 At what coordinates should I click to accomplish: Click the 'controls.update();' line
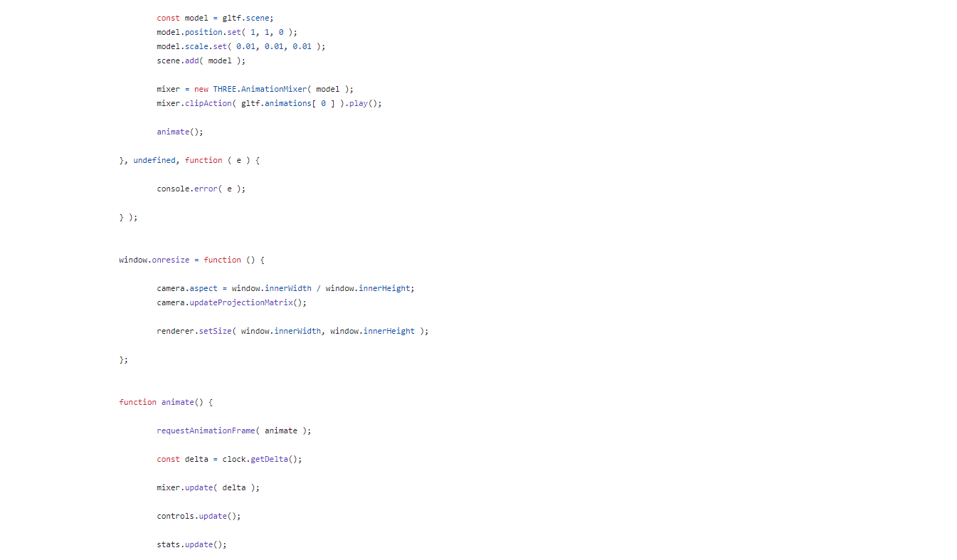coord(199,516)
